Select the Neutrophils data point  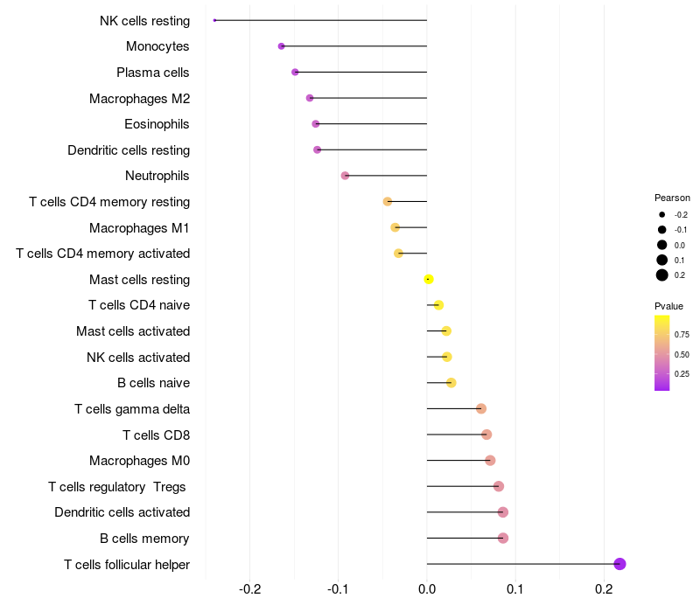[x=345, y=176]
